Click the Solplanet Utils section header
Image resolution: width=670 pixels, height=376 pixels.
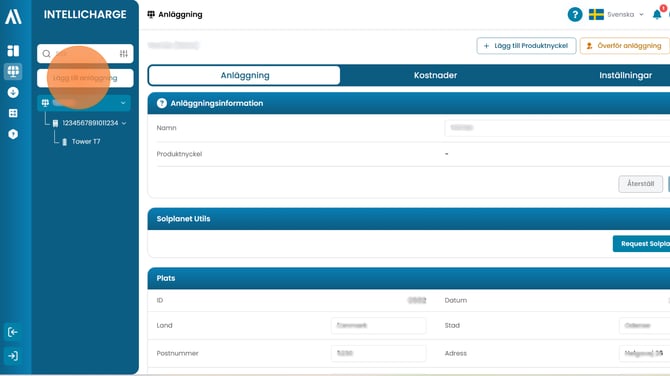pos(408,219)
